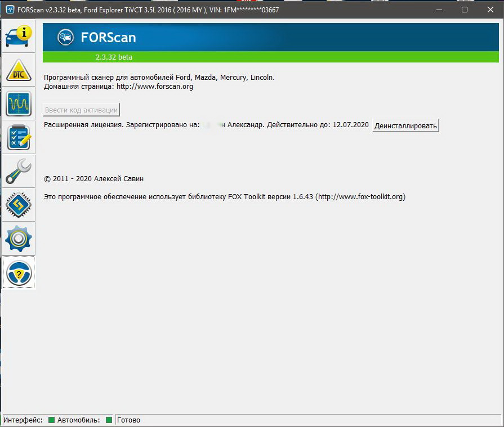The width and height of the screenshot is (504, 427).
Task: Minimize the FORScan window
Action: coord(439,10)
